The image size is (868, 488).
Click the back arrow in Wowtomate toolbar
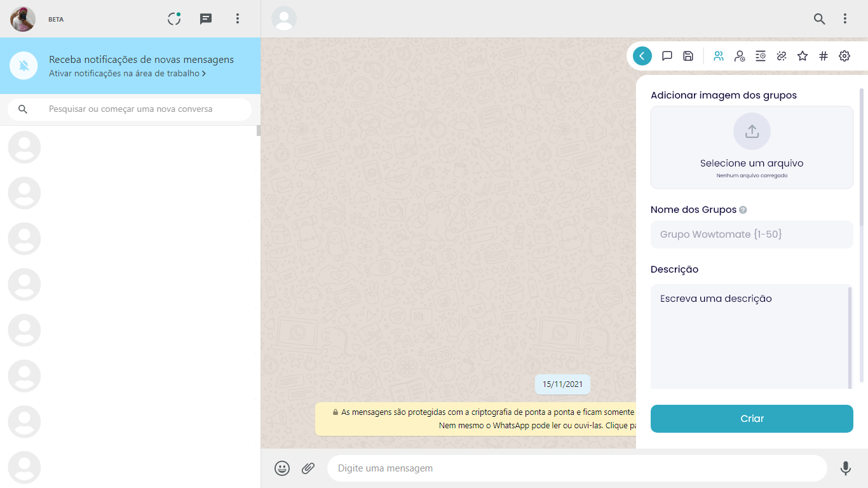642,56
